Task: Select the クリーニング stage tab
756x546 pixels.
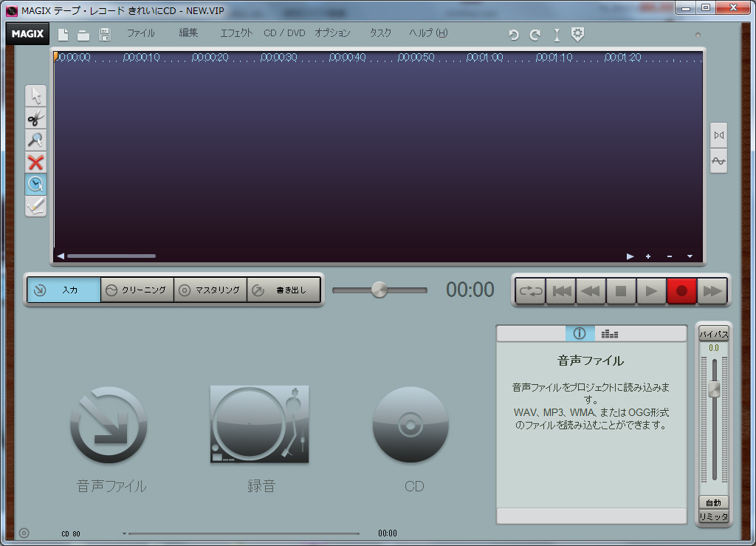Action: [137, 290]
